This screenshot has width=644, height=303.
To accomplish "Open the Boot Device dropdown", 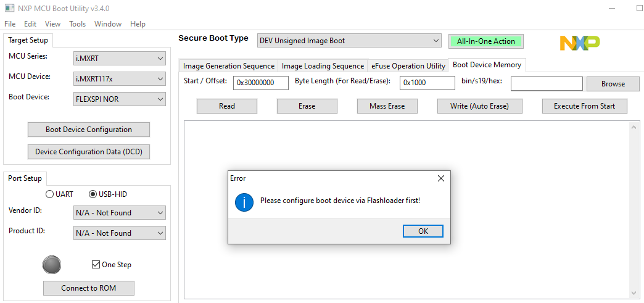I will click(x=120, y=99).
